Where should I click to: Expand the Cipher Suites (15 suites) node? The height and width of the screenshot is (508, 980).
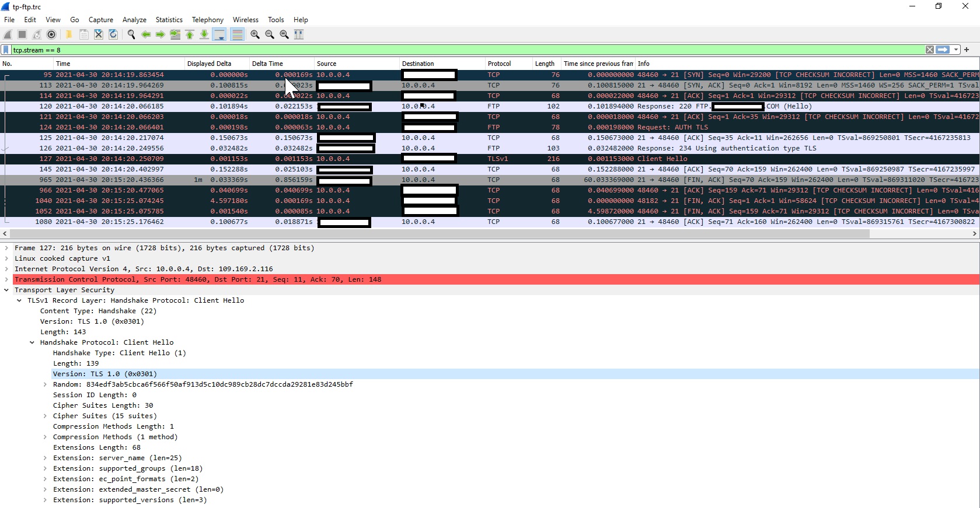click(x=45, y=416)
